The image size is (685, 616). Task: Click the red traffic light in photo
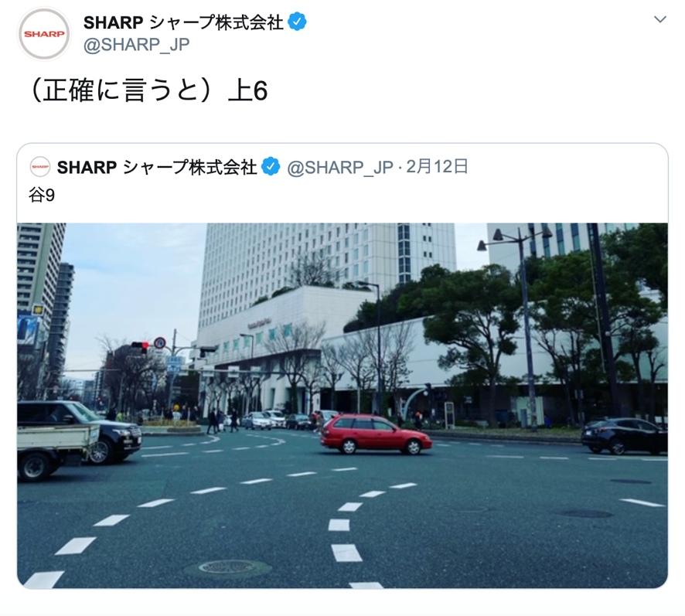coord(140,346)
